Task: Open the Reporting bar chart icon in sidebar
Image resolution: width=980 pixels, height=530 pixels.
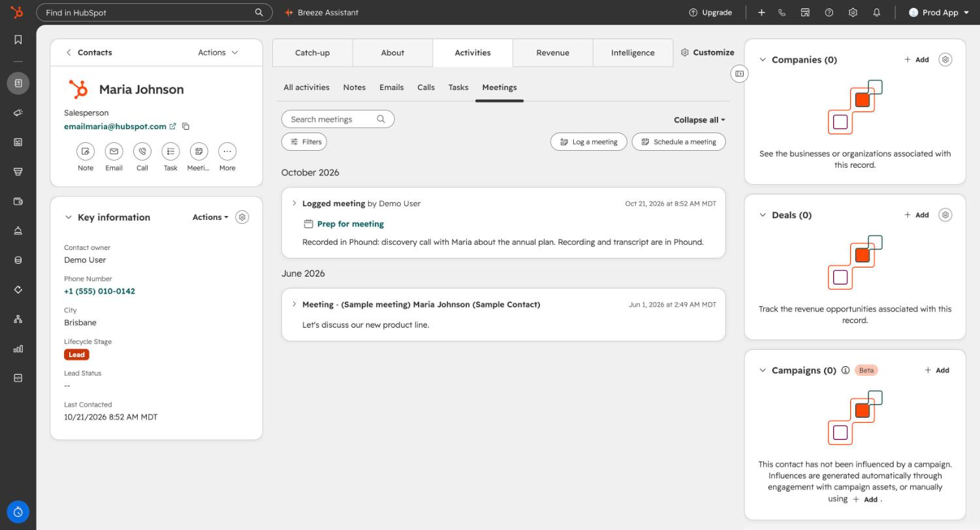Action: (18, 349)
